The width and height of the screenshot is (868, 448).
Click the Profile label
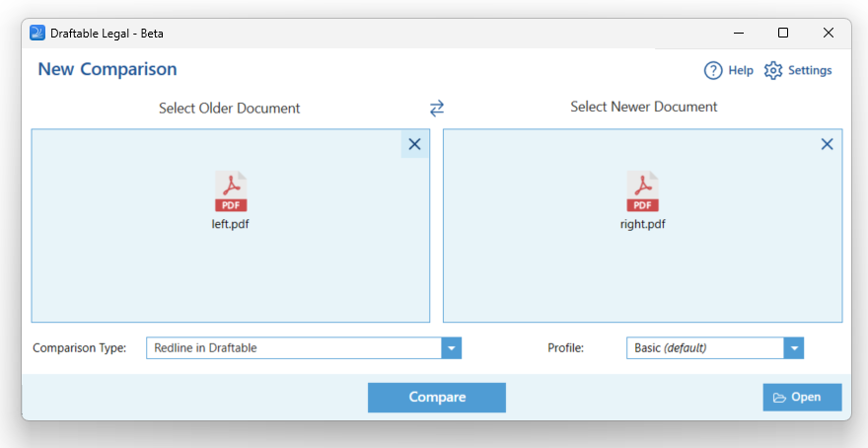[566, 348]
